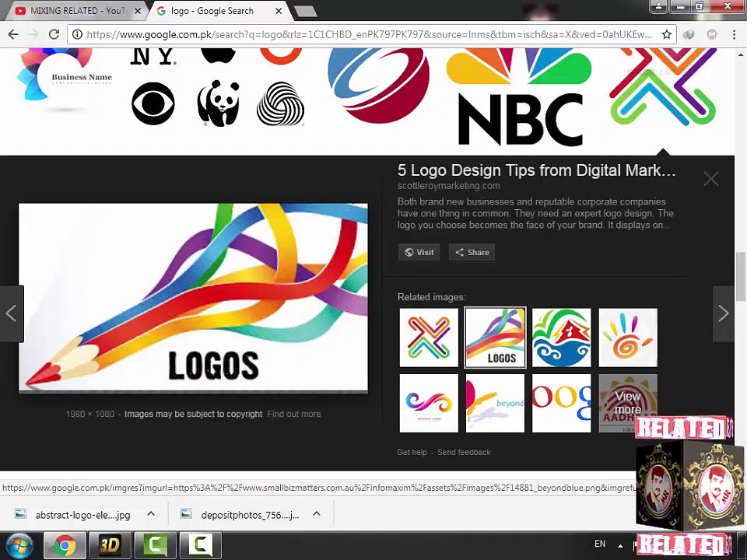Image resolution: width=747 pixels, height=560 pixels.
Task: Bookmark this page with the star icon
Action: pyautogui.click(x=667, y=34)
